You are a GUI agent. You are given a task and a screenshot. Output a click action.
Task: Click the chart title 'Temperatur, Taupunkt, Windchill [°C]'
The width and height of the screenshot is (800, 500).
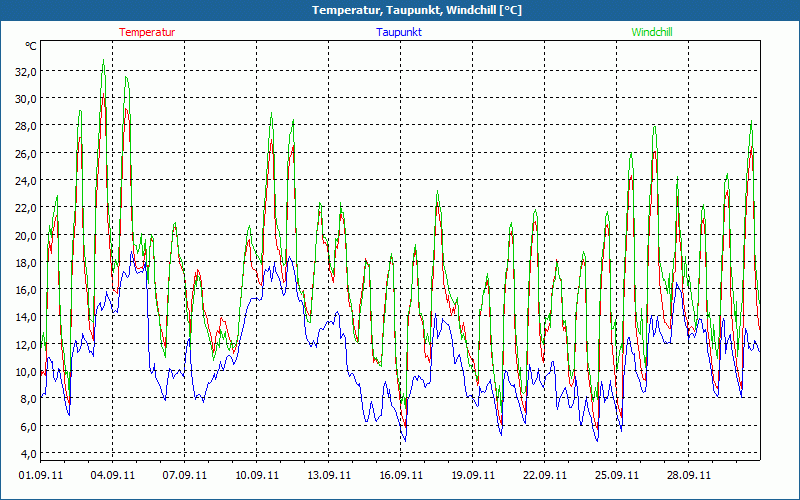coord(417,10)
